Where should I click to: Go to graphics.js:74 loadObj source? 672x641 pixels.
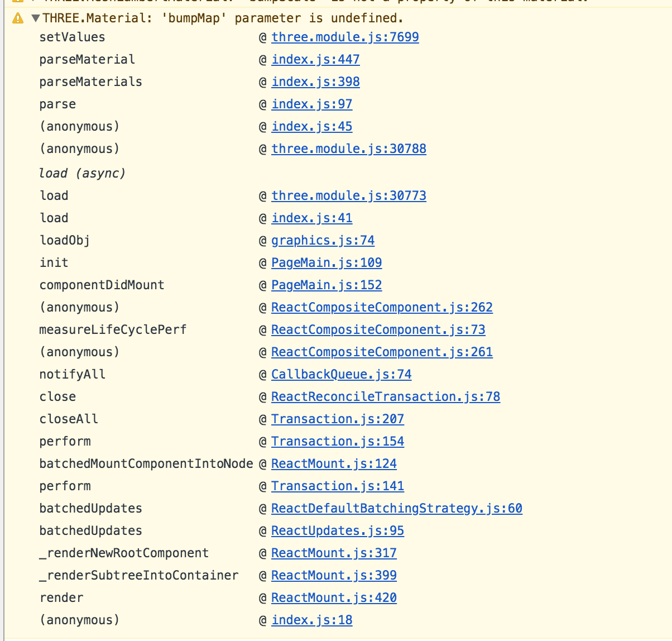pos(323,240)
